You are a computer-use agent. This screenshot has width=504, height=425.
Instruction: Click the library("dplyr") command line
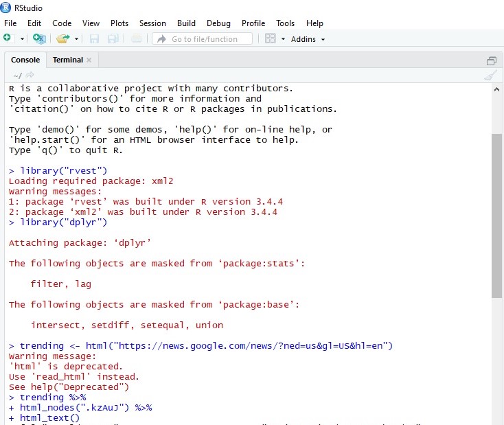tap(58, 222)
